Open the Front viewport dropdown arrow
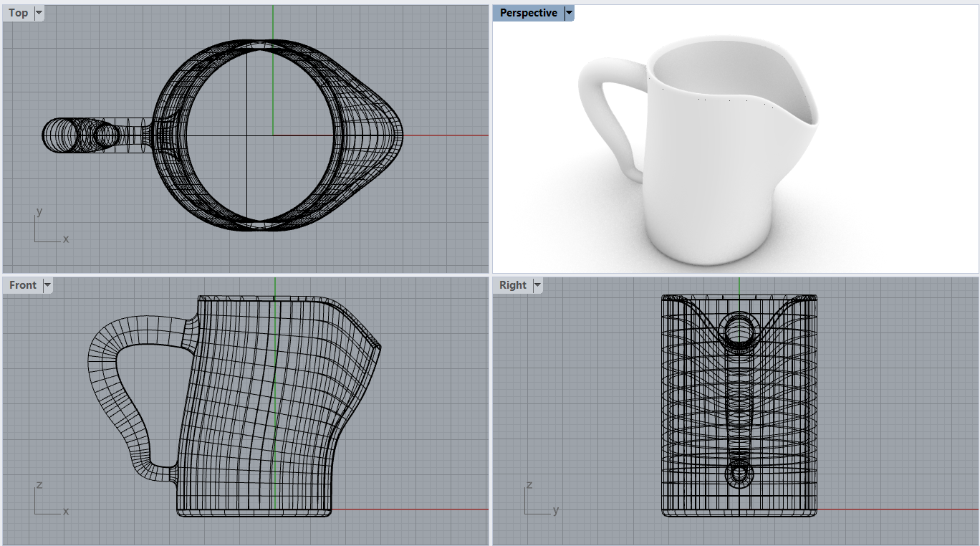The height and width of the screenshot is (546, 980). [48, 285]
